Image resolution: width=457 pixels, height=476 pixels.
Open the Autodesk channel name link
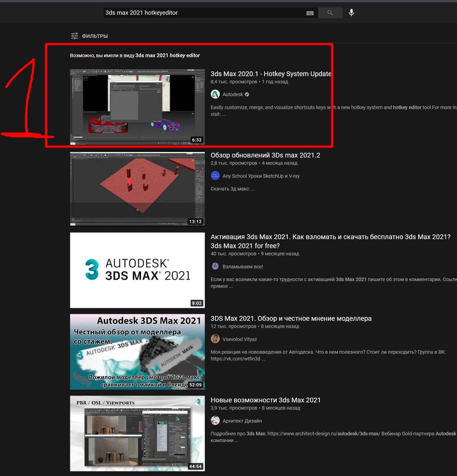point(233,94)
